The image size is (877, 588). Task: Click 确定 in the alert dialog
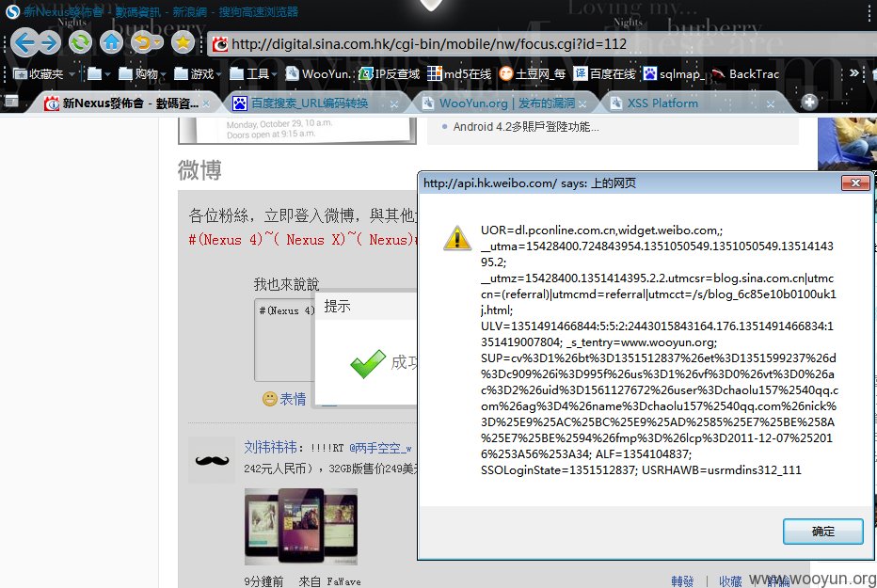[822, 531]
